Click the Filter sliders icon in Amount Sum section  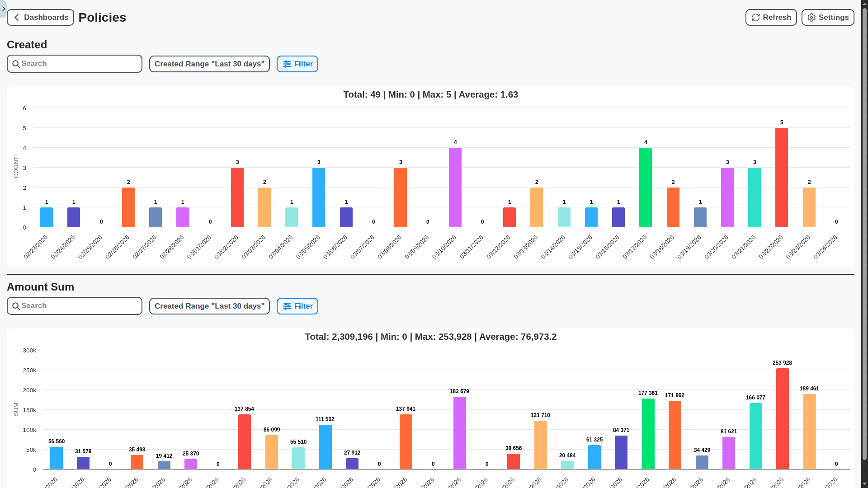click(x=287, y=306)
